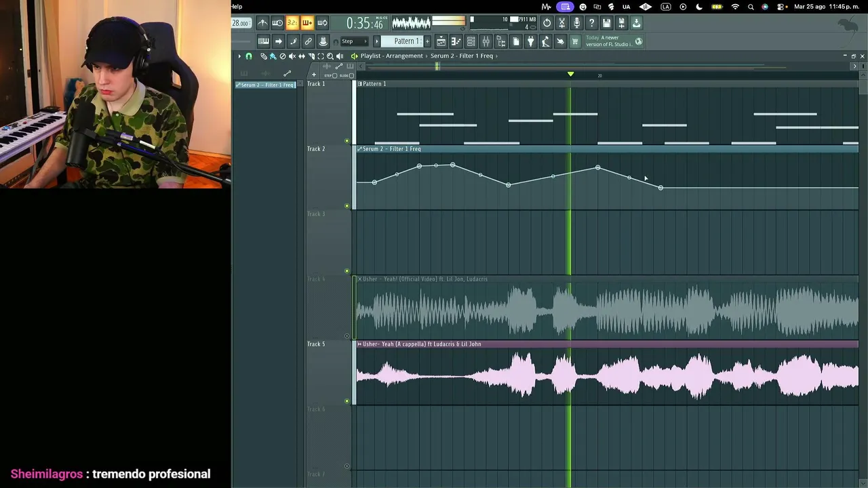Viewport: 868px width, 488px height.
Task: Click the scissors cut tool in the top toolbar
Action: (x=561, y=23)
